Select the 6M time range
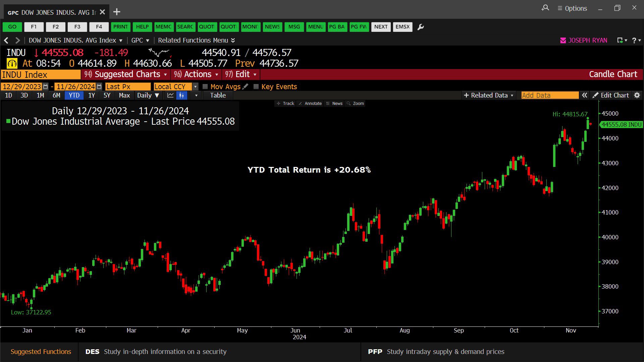This screenshot has height=362, width=644. click(x=56, y=96)
